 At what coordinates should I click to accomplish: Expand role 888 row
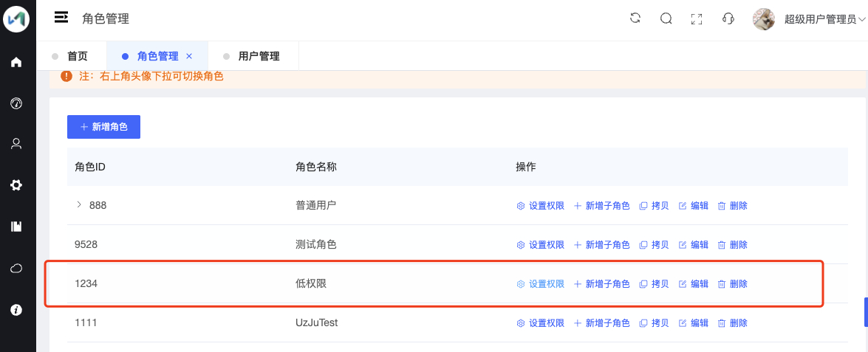coord(79,205)
